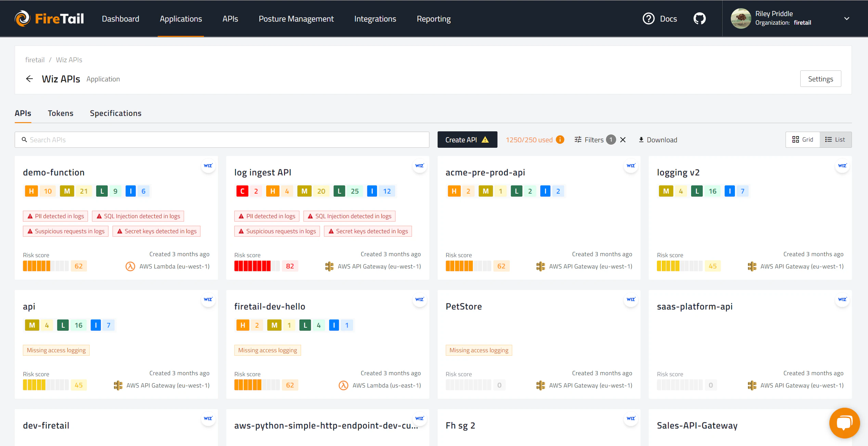
Task: Open the GitHub icon link
Action: point(699,18)
